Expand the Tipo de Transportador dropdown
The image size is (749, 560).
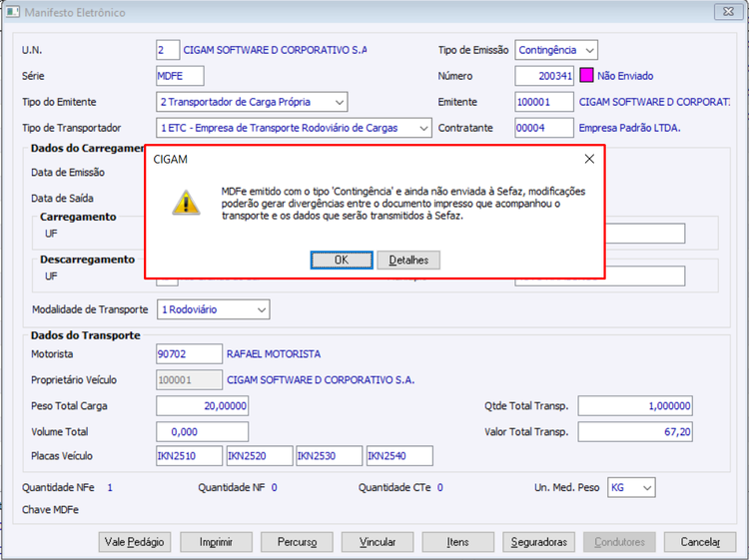pyautogui.click(x=294, y=128)
